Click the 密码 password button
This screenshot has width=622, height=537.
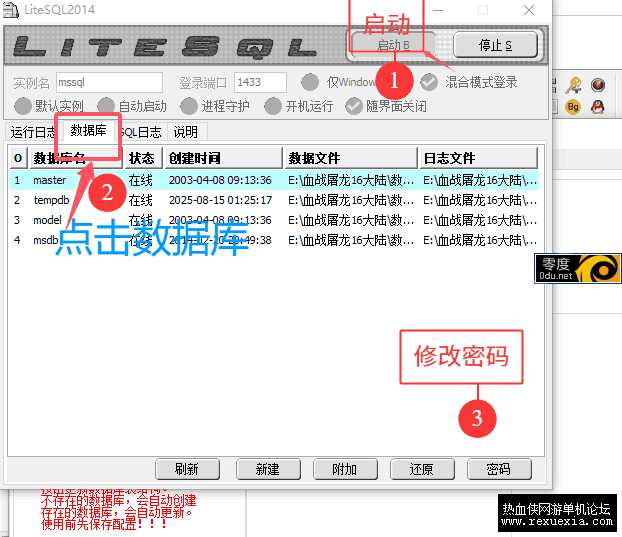[x=498, y=469]
